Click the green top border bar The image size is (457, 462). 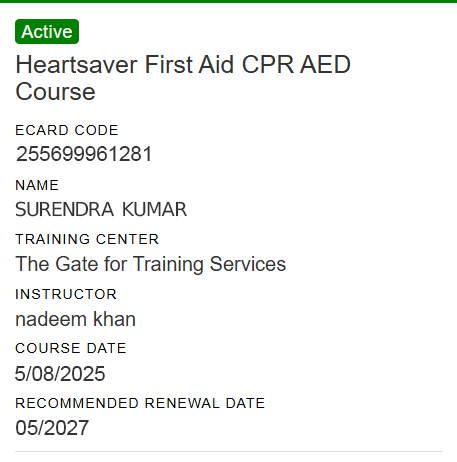click(228, 1)
